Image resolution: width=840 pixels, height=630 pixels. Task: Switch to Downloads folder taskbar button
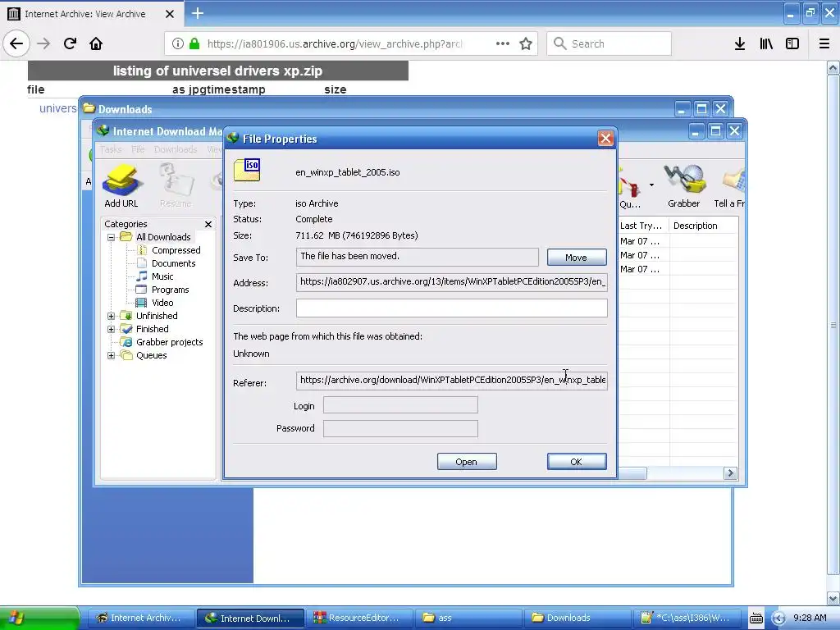[x=577, y=619]
